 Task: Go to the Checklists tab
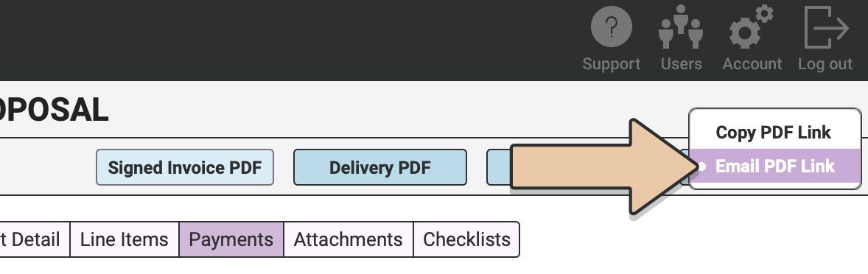(x=466, y=239)
